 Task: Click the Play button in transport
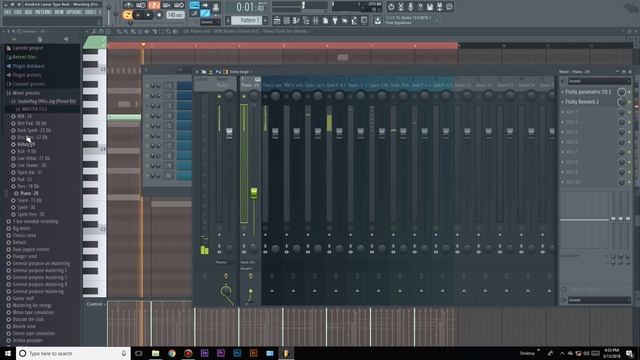[138, 15]
